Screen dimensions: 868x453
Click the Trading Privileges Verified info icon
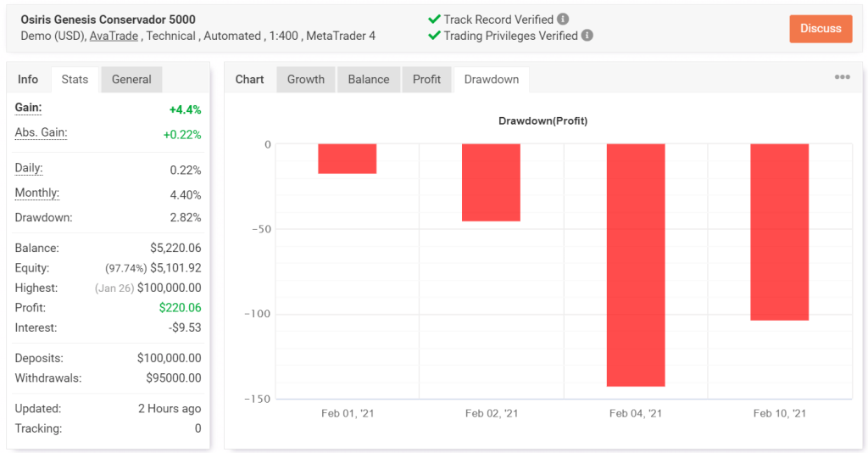[587, 36]
